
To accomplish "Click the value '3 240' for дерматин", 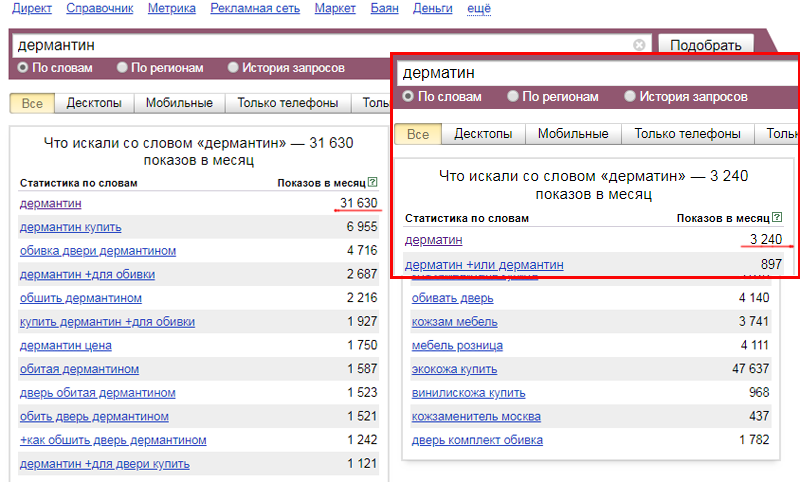I will 766,239.
